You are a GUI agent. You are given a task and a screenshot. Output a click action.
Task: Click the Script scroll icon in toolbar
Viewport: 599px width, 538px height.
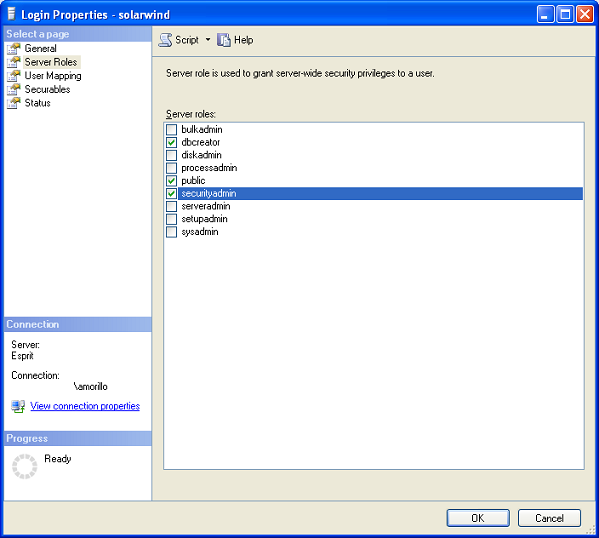(x=165, y=40)
